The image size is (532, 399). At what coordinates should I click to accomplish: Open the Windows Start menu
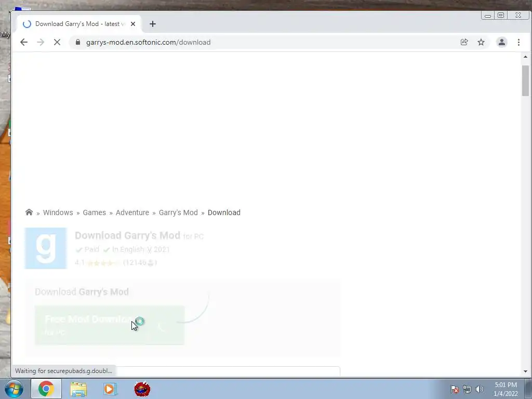14,389
